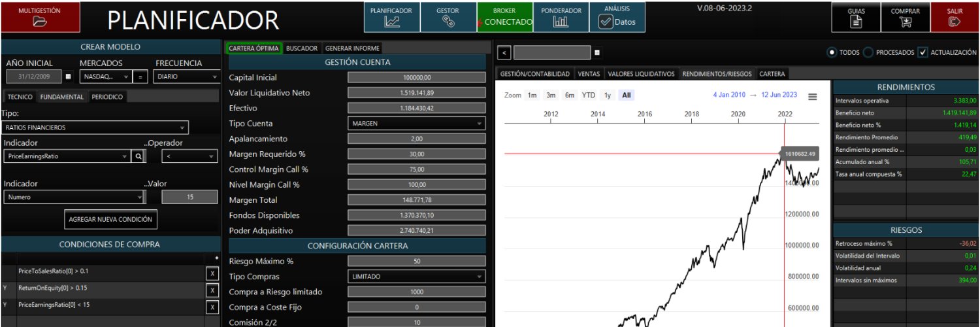Set chart zoom to 6m
980x327 pixels.
(570, 95)
